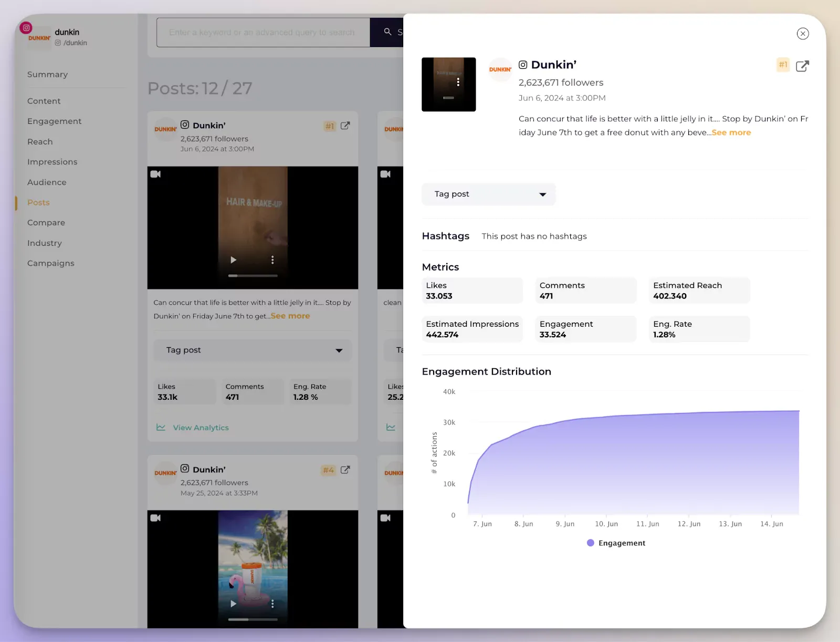840x642 pixels.
Task: Go to Industry in sidebar
Action: 45,243
